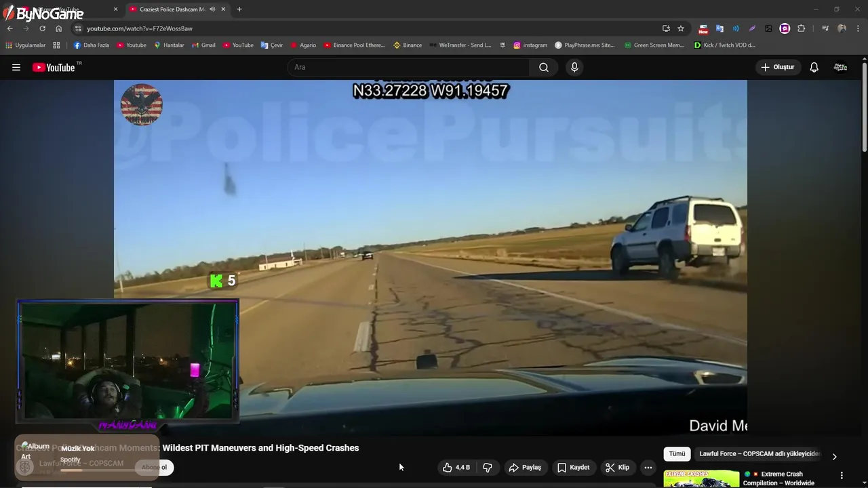
Task: Open the YouTube hamburger guide menu
Action: pyautogui.click(x=16, y=67)
